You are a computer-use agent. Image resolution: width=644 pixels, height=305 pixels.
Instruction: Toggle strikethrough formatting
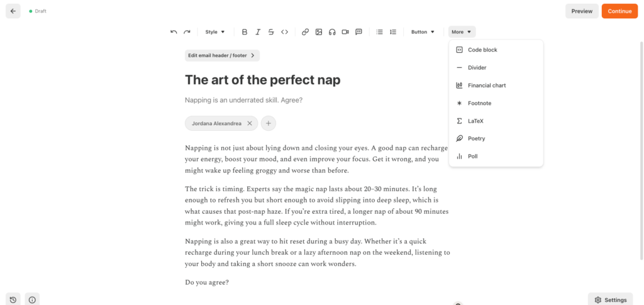[271, 32]
